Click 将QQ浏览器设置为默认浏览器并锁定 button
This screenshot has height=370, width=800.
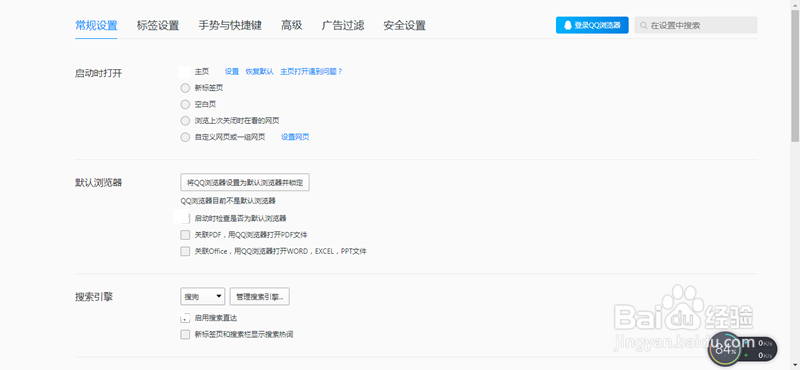(x=245, y=182)
